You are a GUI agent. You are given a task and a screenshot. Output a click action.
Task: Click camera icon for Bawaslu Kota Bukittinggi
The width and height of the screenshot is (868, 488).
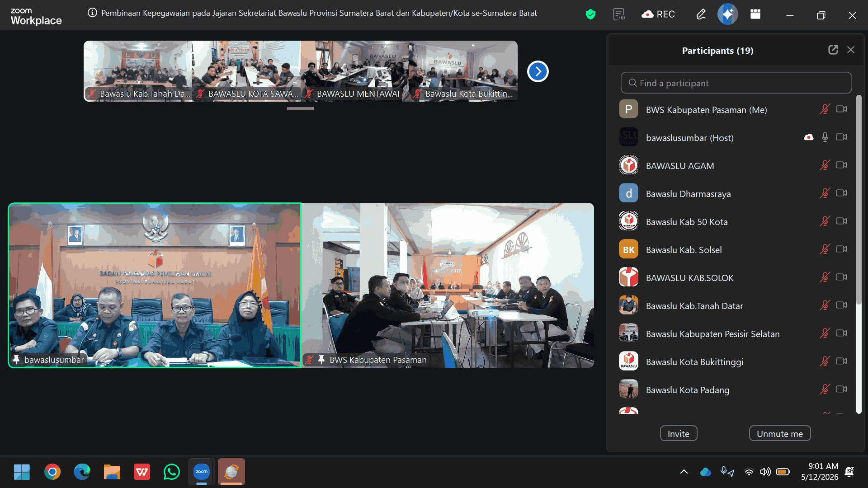tap(841, 361)
